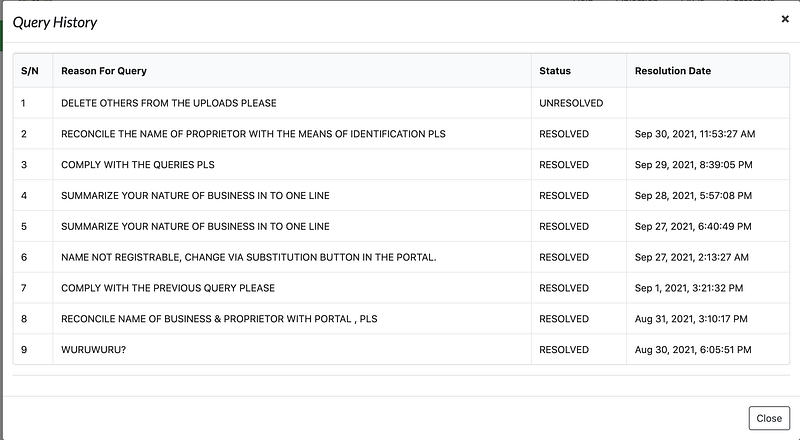
Task: Click RESOLVED status of query 6
Action: [x=564, y=257]
